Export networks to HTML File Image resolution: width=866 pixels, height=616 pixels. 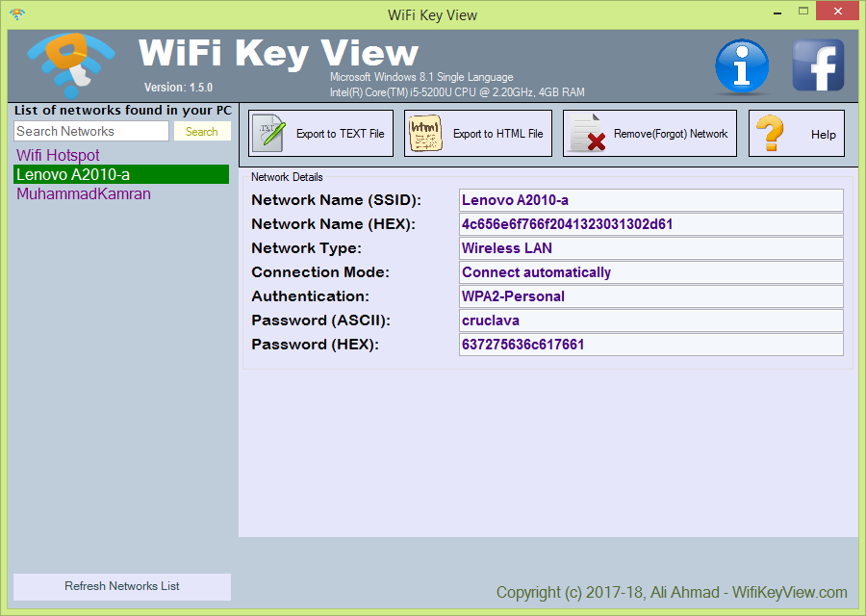[478, 133]
